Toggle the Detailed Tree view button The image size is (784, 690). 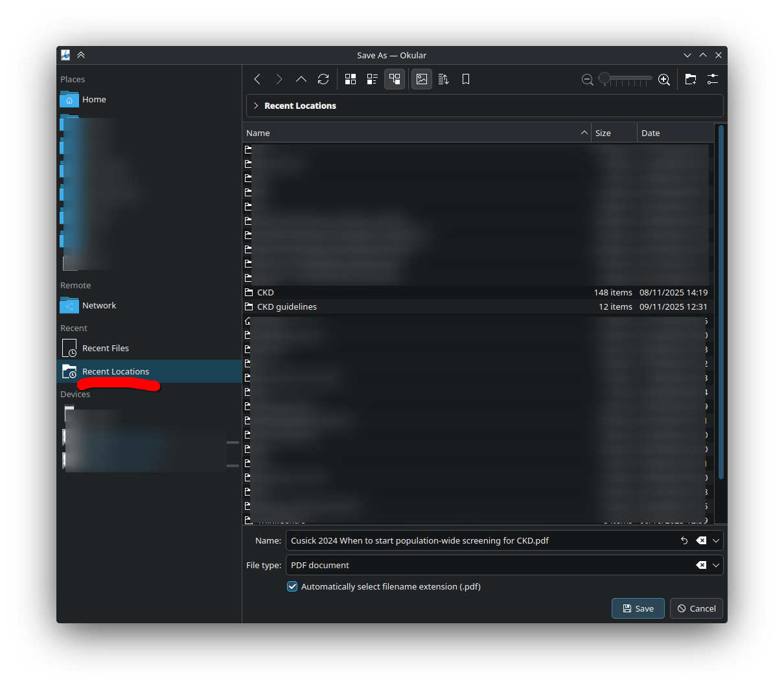395,79
